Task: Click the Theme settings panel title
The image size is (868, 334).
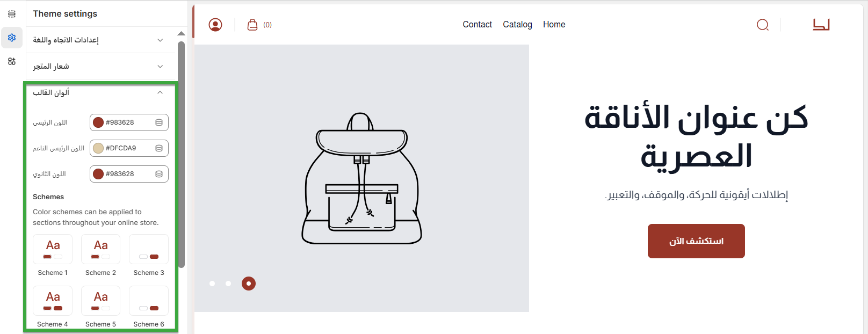Action: click(65, 14)
